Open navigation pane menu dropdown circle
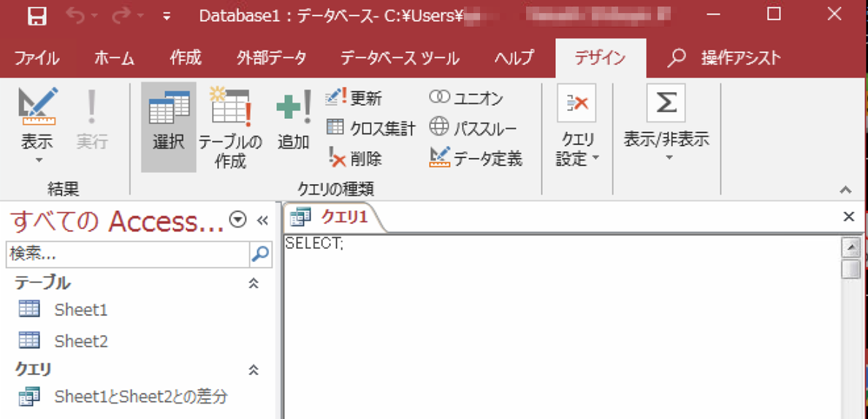Screen dimensions: 868x419 pyautogui.click(x=237, y=220)
